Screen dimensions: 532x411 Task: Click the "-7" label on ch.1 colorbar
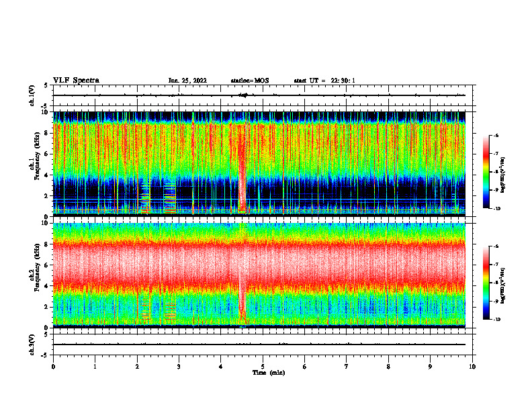[x=496, y=154]
